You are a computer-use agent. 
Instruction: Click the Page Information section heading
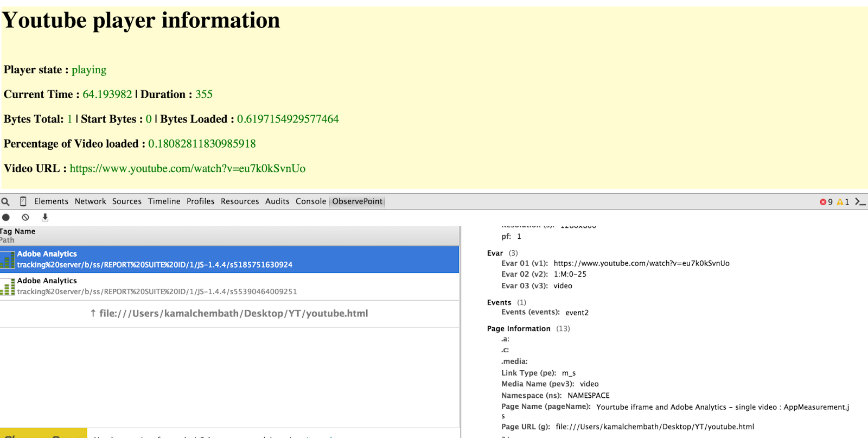point(519,328)
